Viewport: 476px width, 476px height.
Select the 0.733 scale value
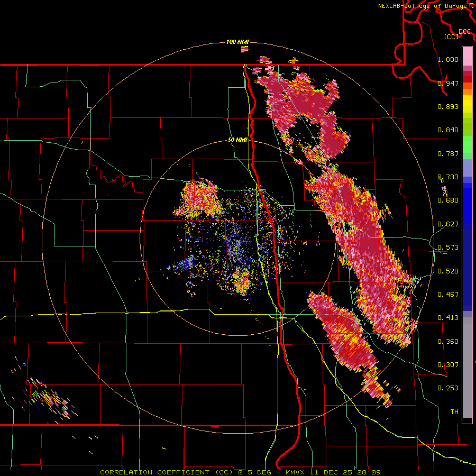[448, 177]
